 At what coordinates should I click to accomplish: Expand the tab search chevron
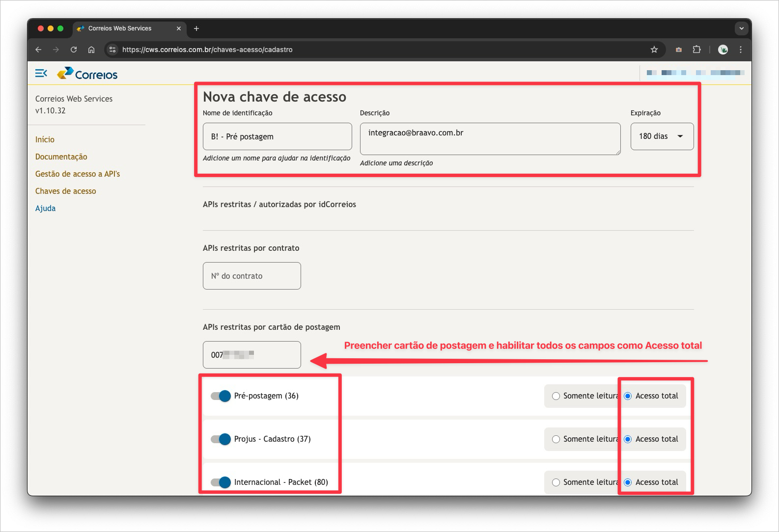point(742,28)
